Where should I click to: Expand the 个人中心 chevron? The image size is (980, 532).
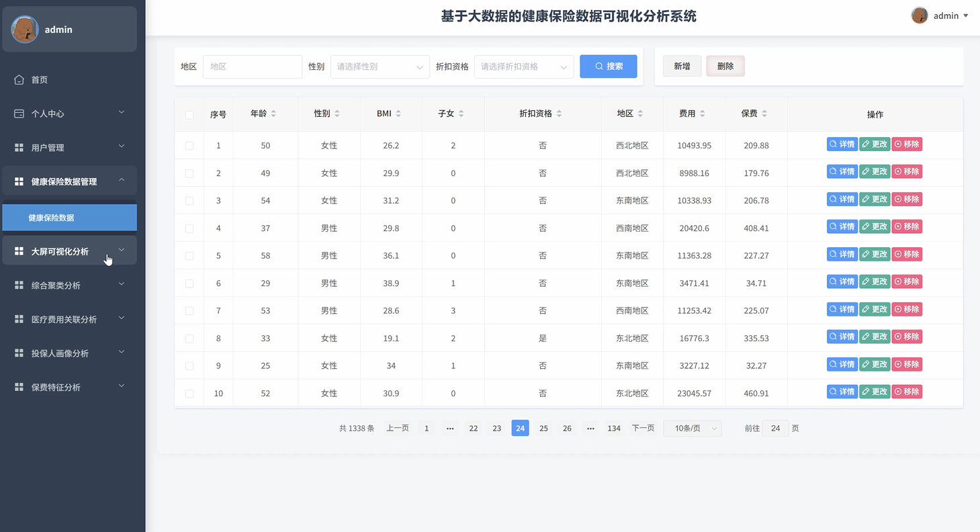pos(122,112)
